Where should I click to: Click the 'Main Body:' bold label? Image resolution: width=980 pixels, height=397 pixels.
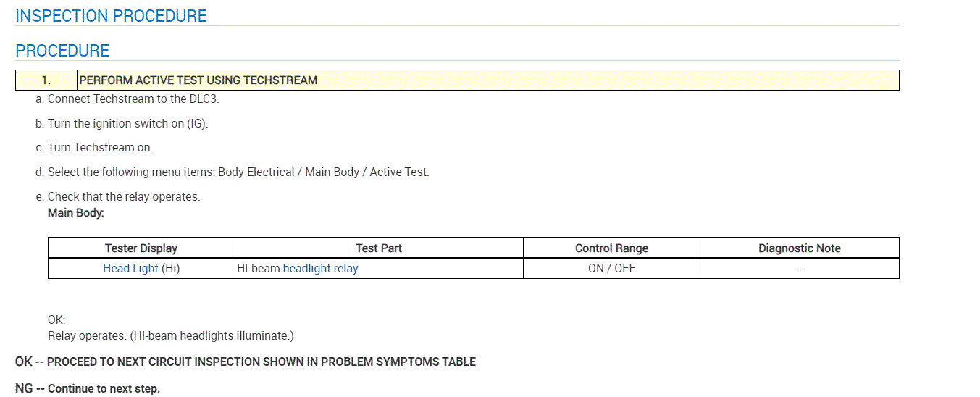(x=76, y=213)
